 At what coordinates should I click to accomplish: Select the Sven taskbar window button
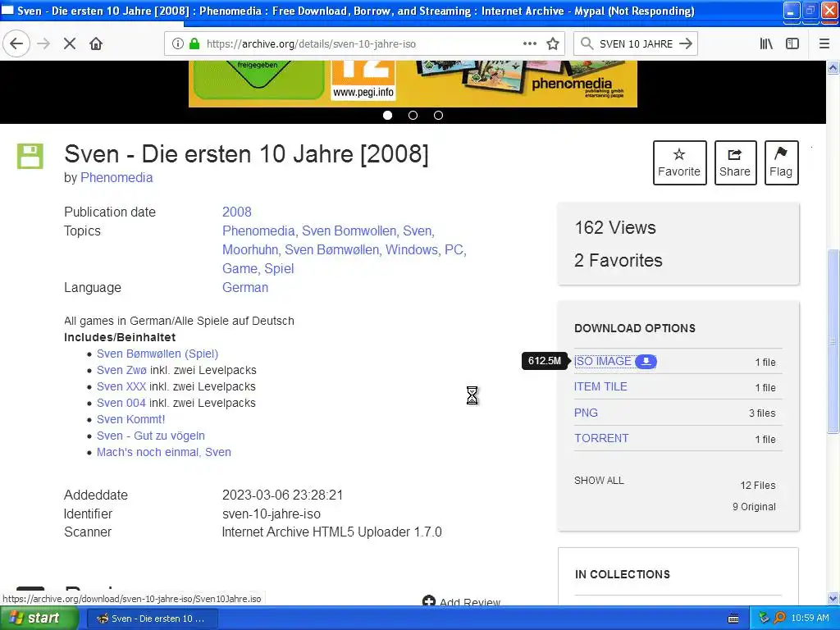[152, 619]
